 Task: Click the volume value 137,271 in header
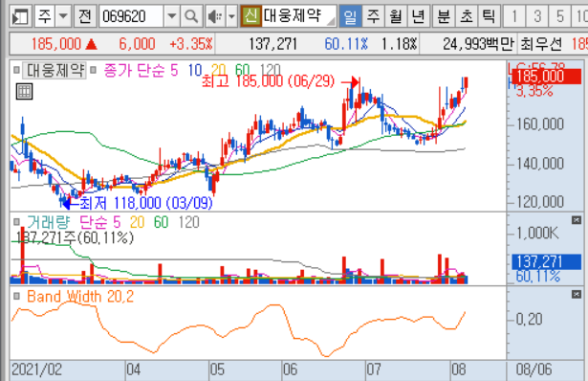tap(272, 44)
